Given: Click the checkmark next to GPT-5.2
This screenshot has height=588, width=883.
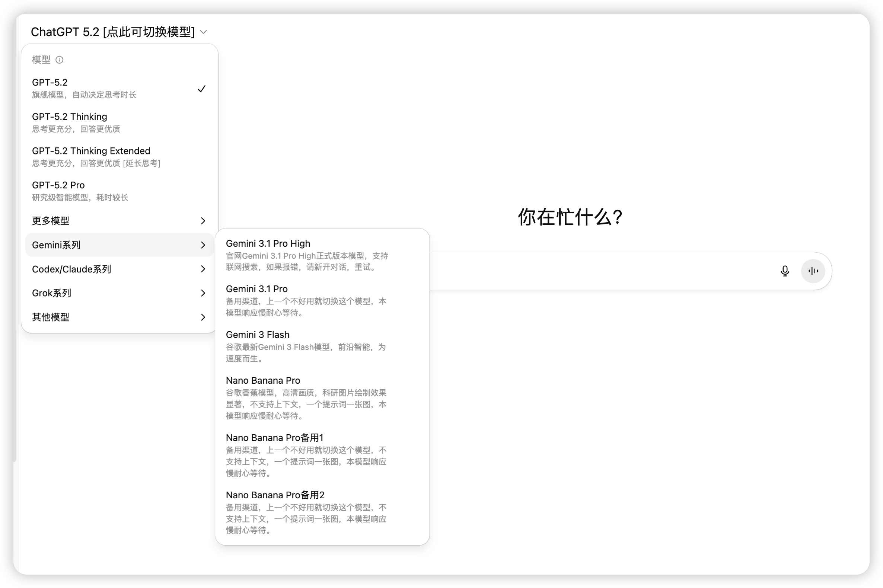Looking at the screenshot, I should 201,89.
